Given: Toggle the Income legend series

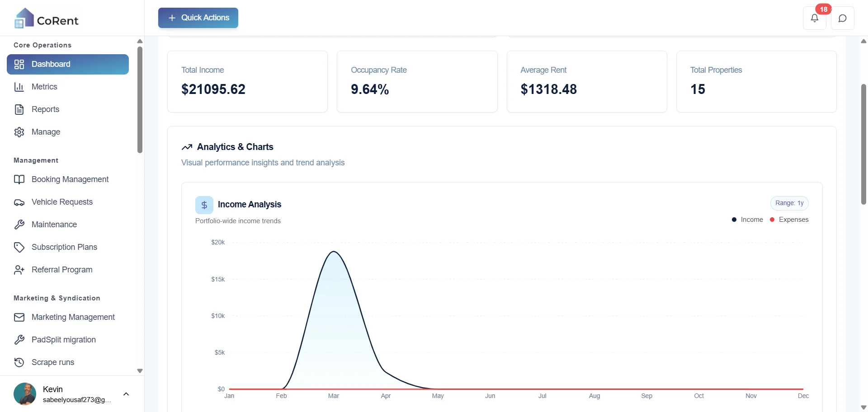Looking at the screenshot, I should [x=747, y=220].
